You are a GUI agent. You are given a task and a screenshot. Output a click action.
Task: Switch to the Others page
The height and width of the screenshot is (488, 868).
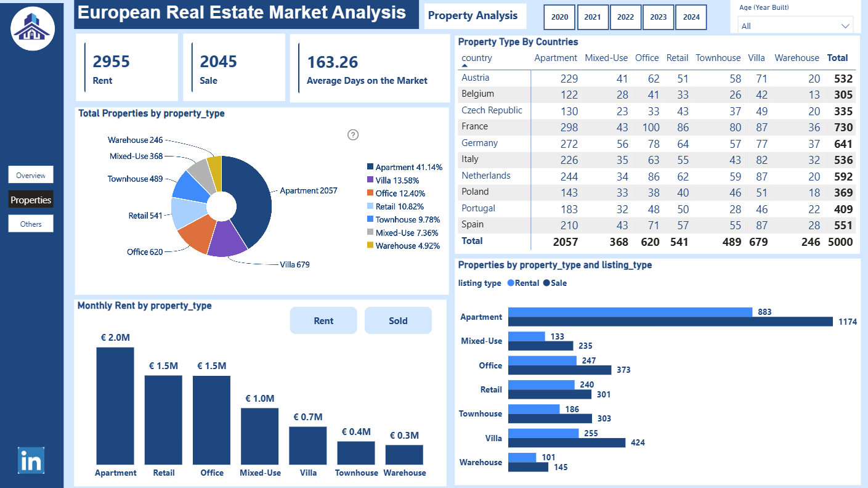pos(31,224)
